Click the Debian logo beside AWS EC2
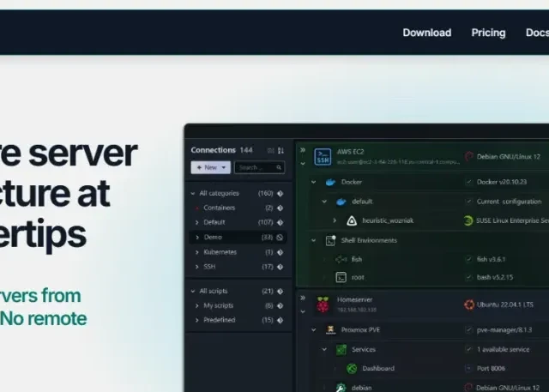 point(468,156)
